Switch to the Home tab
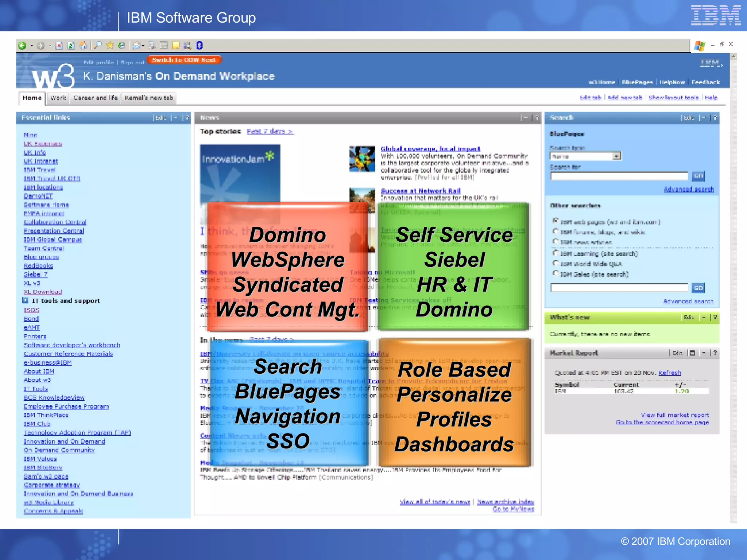The width and height of the screenshot is (747, 560). (x=32, y=98)
